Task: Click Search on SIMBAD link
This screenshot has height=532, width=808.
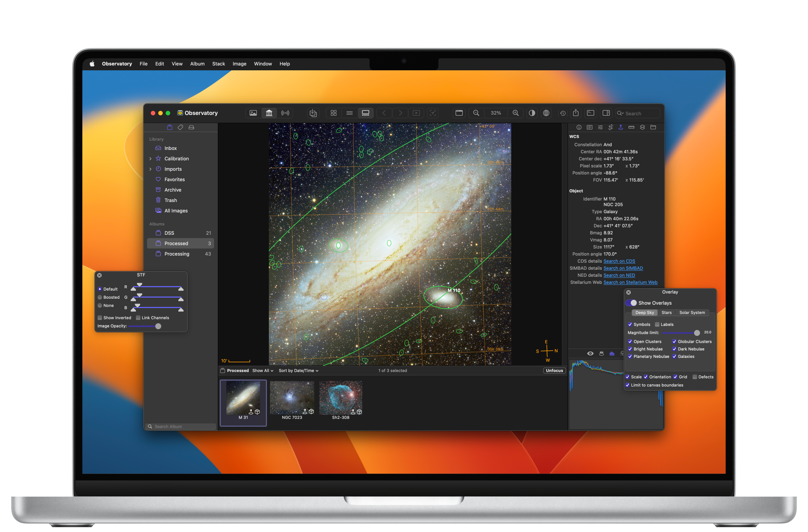Action: [624, 268]
